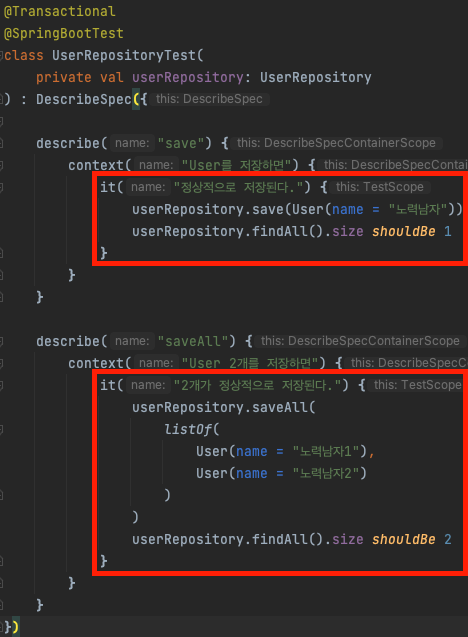Click the "노력남자1" string
This screenshot has height=637, width=468.
click(x=326, y=451)
